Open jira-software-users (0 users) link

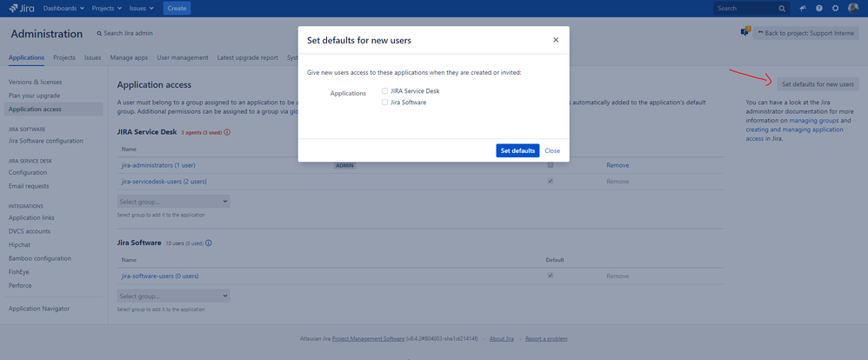pos(160,276)
